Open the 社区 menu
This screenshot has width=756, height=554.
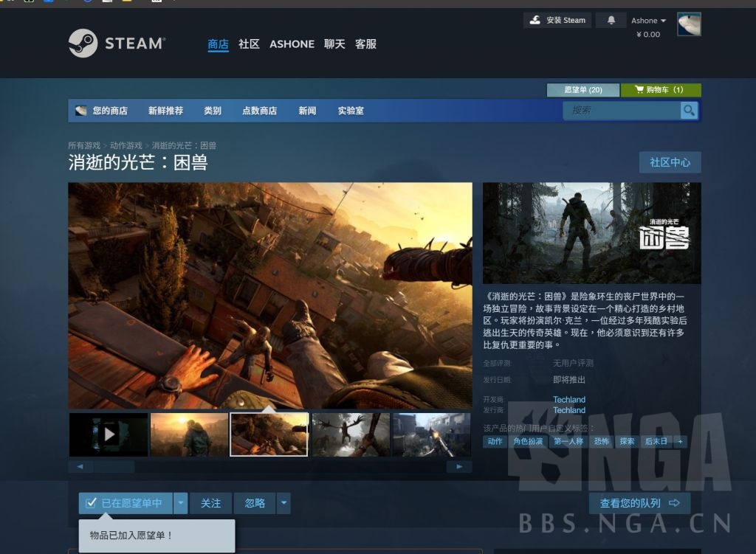coord(249,44)
